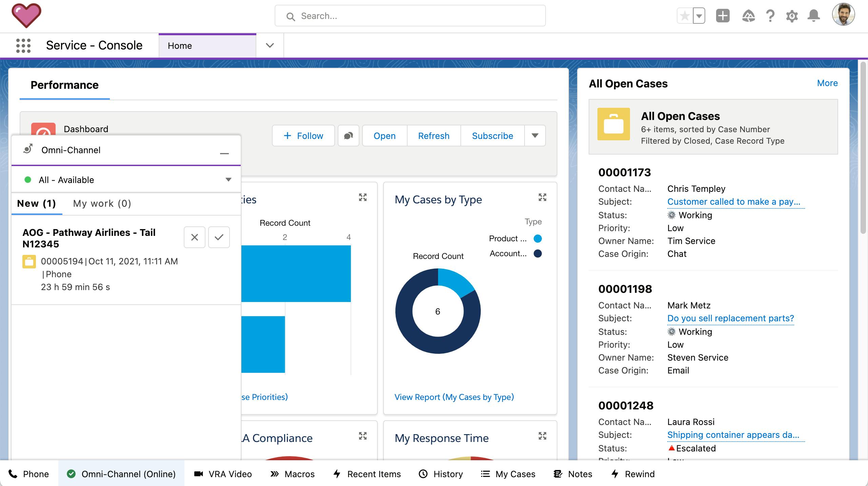Click the notifications bell icon
The height and width of the screenshot is (486, 868).
click(x=814, y=16)
